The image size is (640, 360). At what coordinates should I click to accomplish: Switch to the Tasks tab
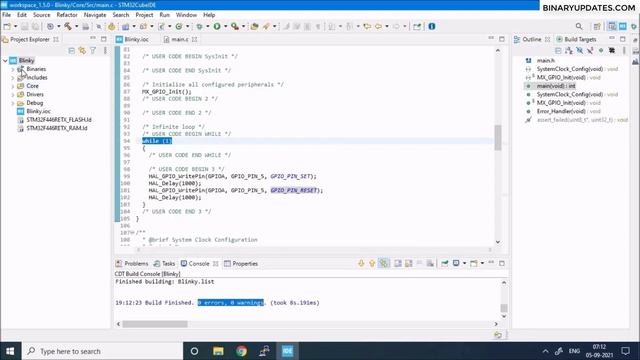164,264
